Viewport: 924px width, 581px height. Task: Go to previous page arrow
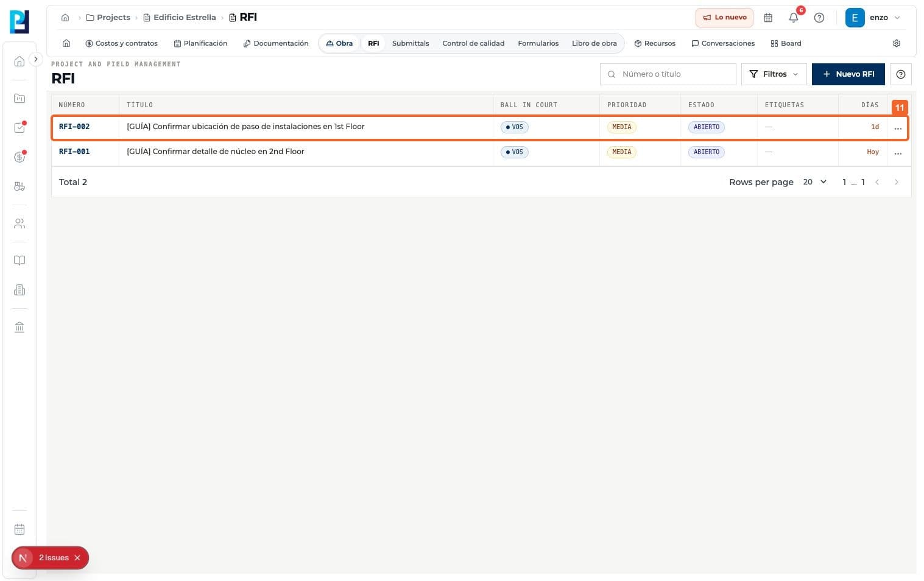(x=877, y=182)
